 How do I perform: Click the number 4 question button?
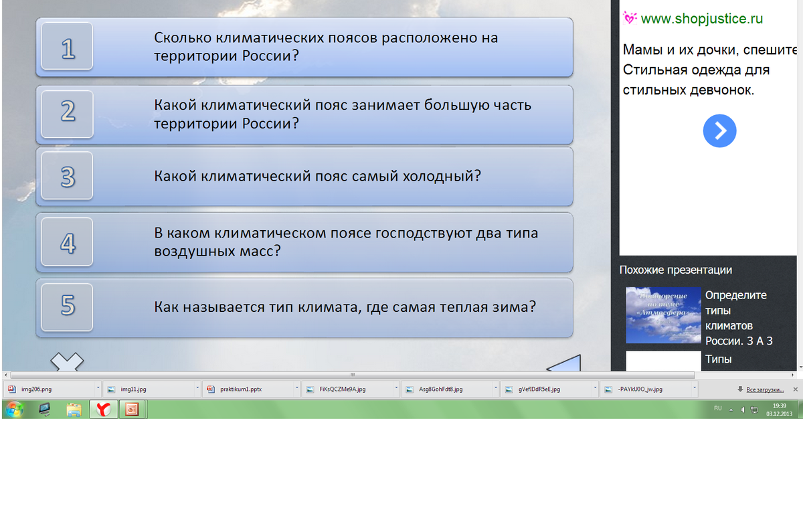coord(67,242)
